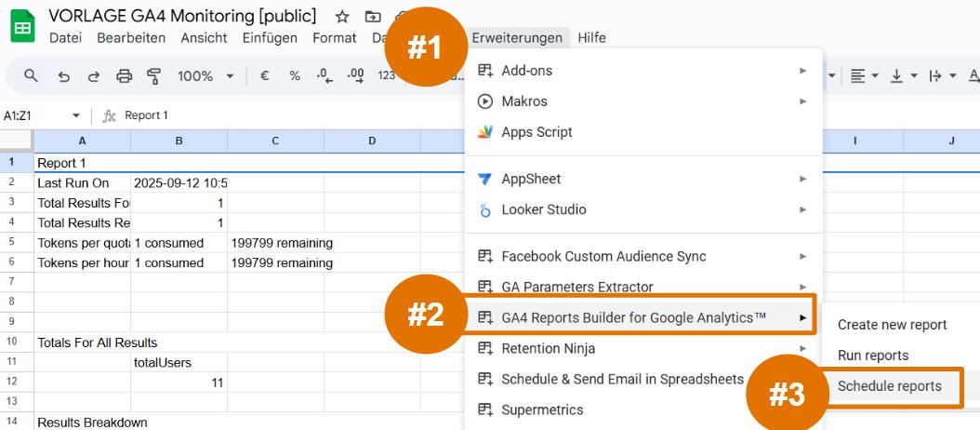Viewport: 980px width, 430px height.
Task: Select cell 'totalUsers'
Action: (179, 362)
